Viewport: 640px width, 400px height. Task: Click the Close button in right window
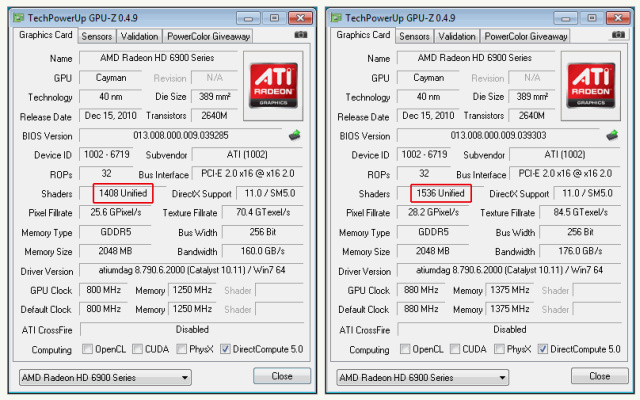click(600, 376)
